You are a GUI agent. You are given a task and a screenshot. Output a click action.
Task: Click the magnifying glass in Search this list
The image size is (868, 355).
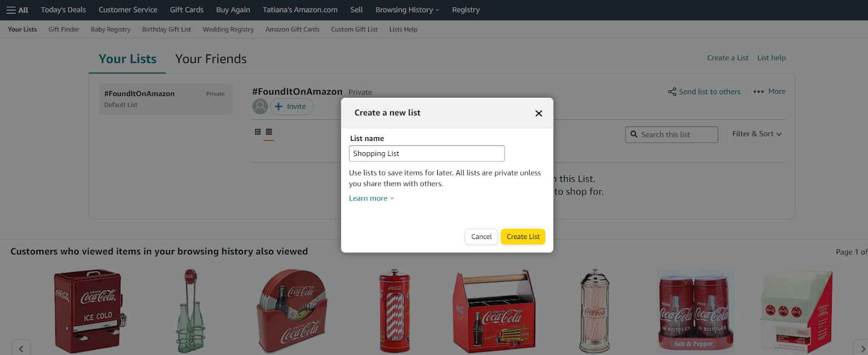[634, 134]
